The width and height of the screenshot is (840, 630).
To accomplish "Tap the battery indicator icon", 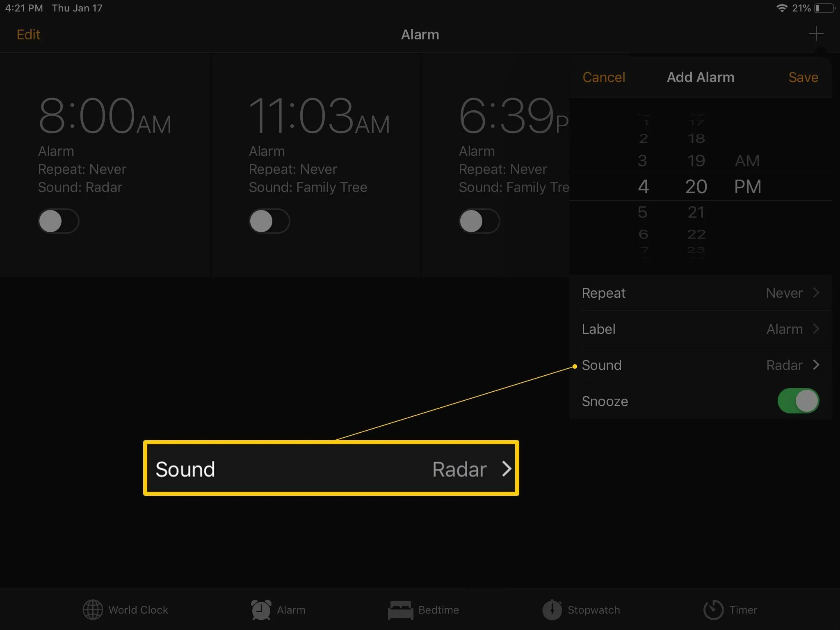I will (x=824, y=8).
